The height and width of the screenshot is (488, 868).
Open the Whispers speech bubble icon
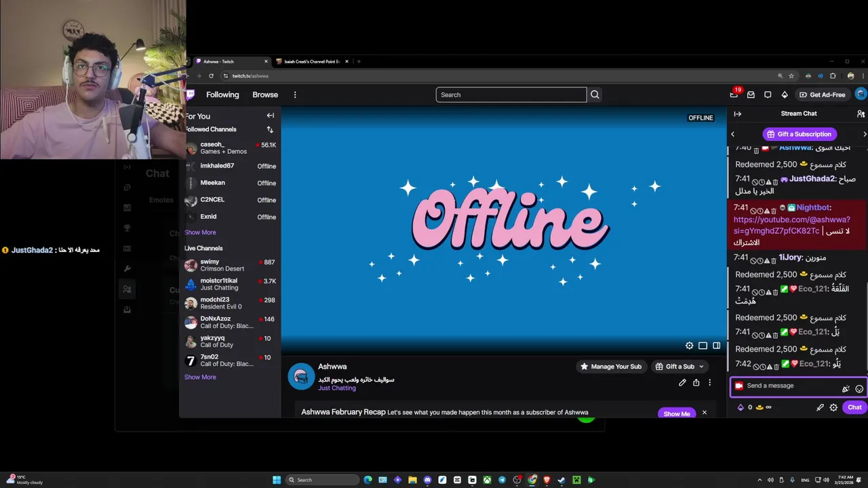click(x=768, y=95)
